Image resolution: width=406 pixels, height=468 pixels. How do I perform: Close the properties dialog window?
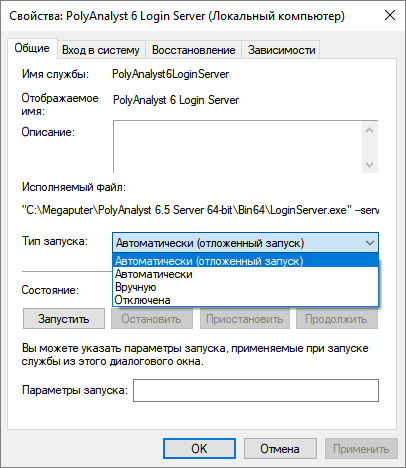390,15
